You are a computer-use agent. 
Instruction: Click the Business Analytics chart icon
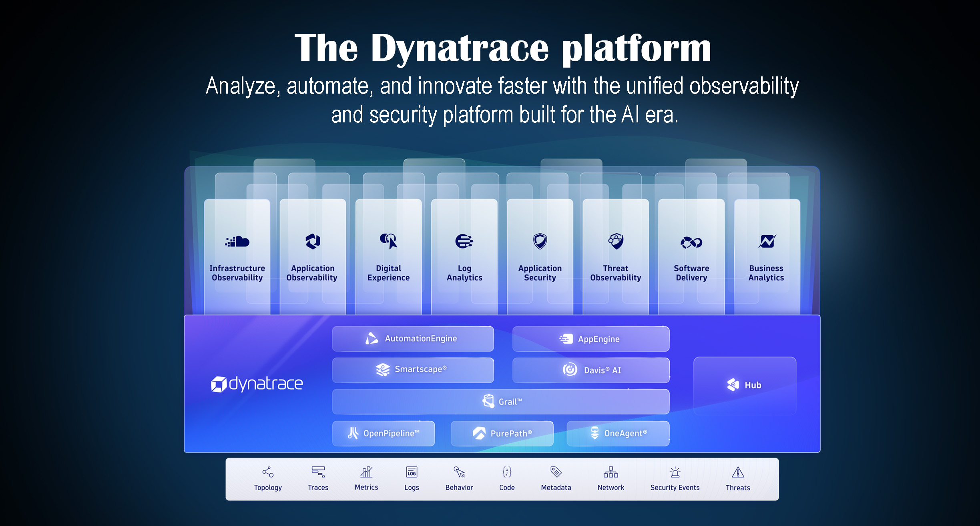point(767,241)
